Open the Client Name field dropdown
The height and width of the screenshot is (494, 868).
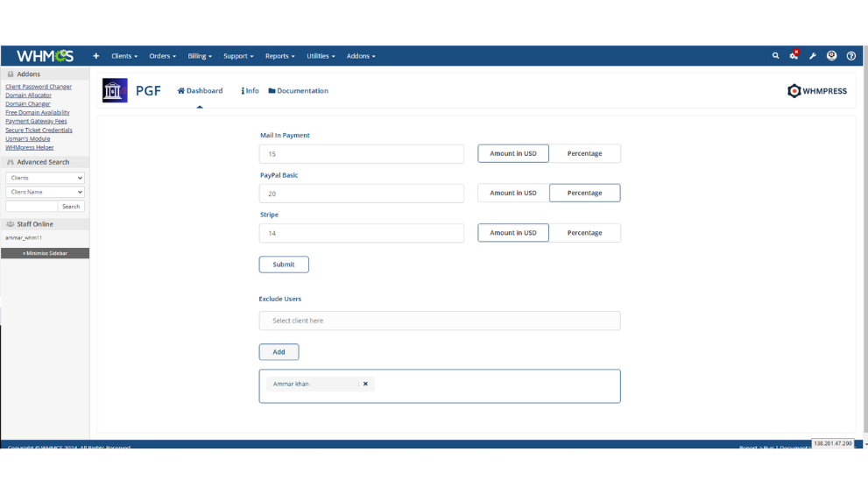[45, 192]
